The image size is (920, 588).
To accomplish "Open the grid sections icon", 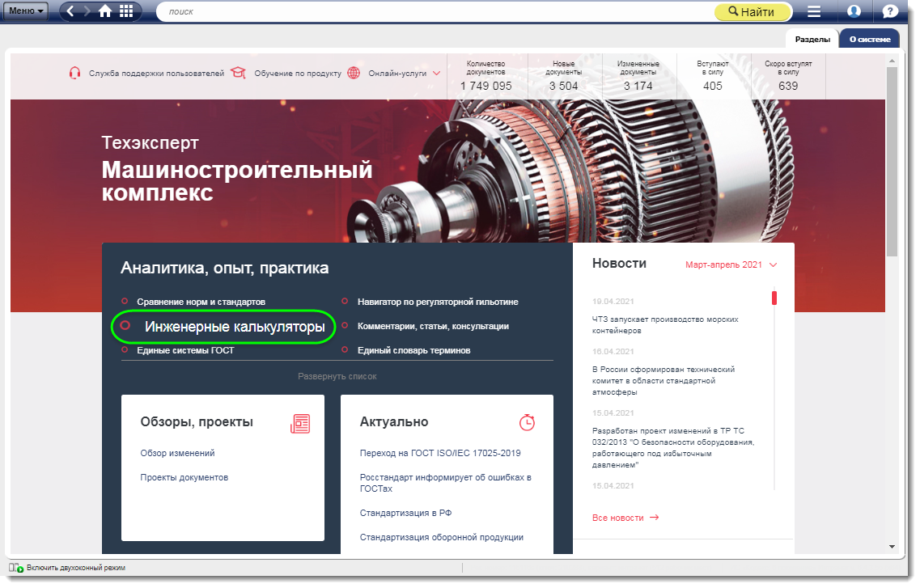I will [x=126, y=11].
